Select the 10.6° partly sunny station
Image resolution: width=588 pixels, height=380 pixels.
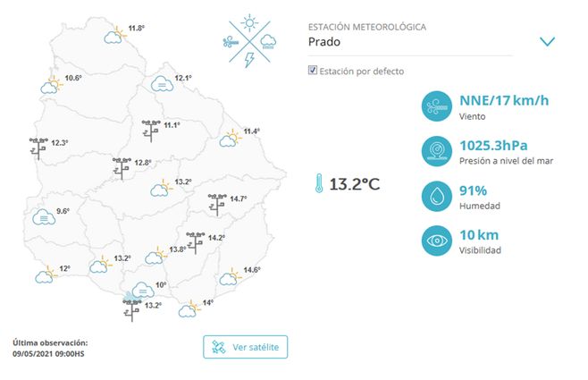coord(51,86)
